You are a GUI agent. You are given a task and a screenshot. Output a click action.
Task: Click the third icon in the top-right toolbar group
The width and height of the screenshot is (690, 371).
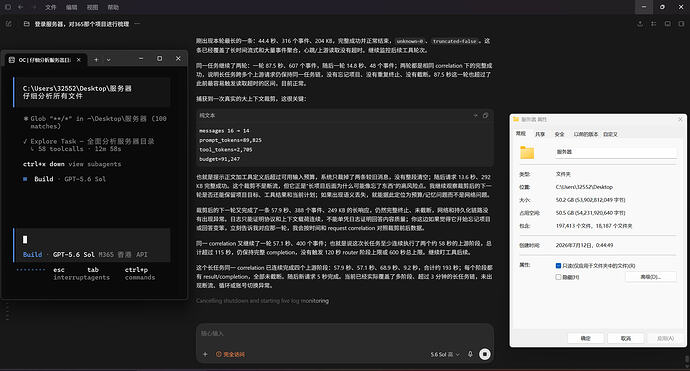click(668, 24)
